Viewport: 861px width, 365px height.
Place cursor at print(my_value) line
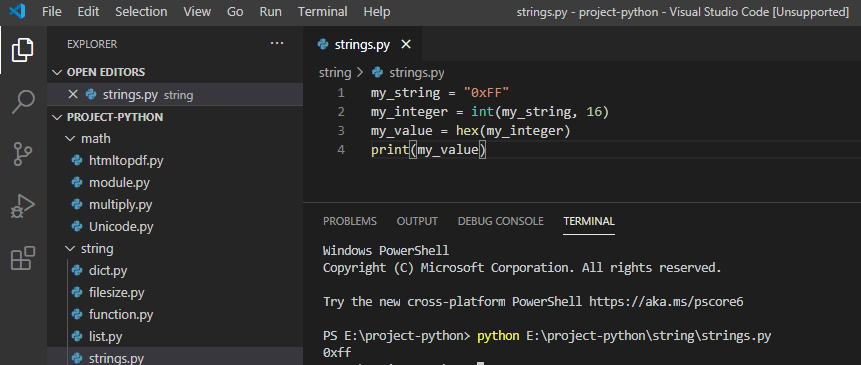pyautogui.click(x=429, y=149)
